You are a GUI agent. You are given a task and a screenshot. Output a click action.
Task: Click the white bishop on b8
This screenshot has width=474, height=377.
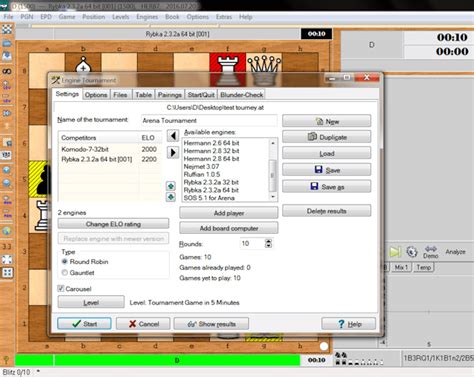click(x=83, y=65)
